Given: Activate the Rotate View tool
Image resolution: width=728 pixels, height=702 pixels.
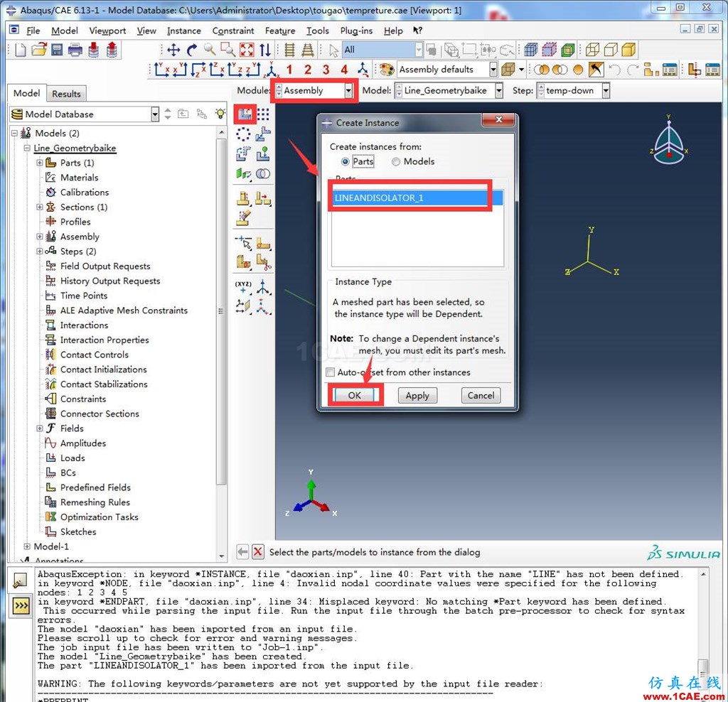Looking at the screenshot, I should 192,50.
